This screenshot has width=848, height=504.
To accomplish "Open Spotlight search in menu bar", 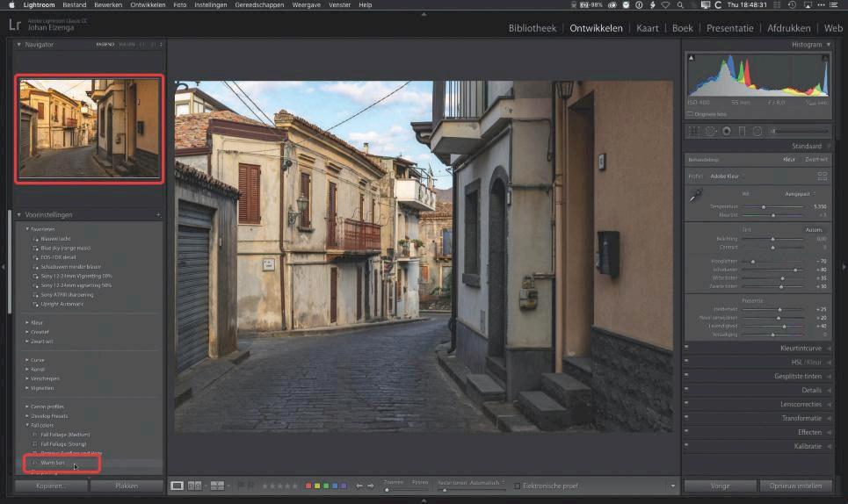I will tap(680, 5).
